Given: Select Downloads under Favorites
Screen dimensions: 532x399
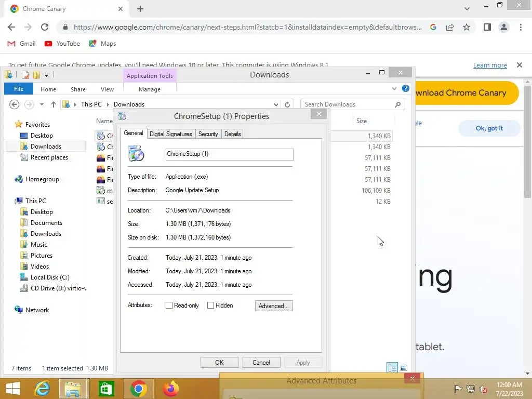Looking at the screenshot, I should [46, 146].
